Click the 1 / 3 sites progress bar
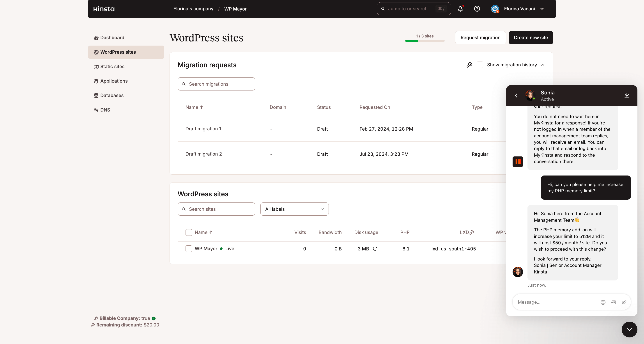The height and width of the screenshot is (344, 644). [x=425, y=41]
